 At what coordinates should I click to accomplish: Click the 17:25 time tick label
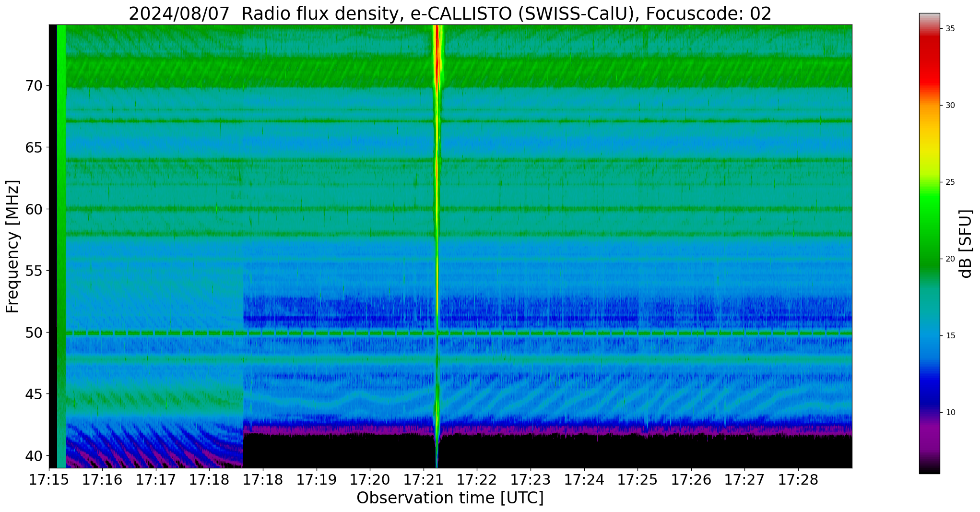(638, 480)
